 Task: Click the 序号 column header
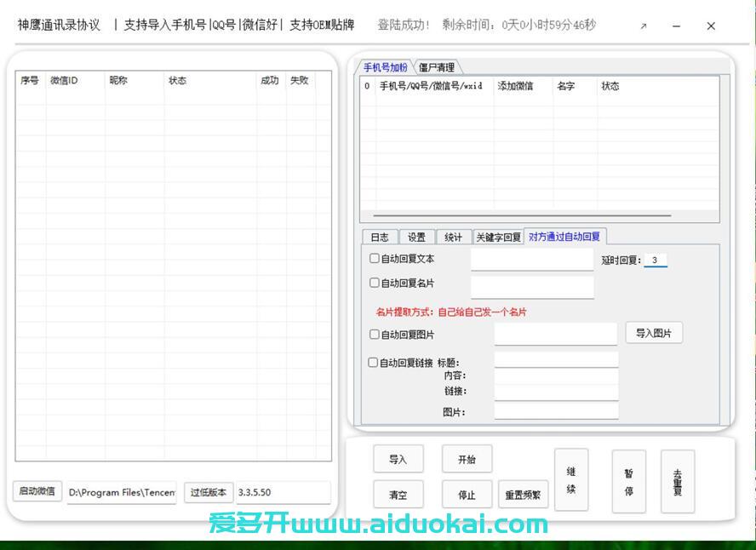pyautogui.click(x=30, y=81)
